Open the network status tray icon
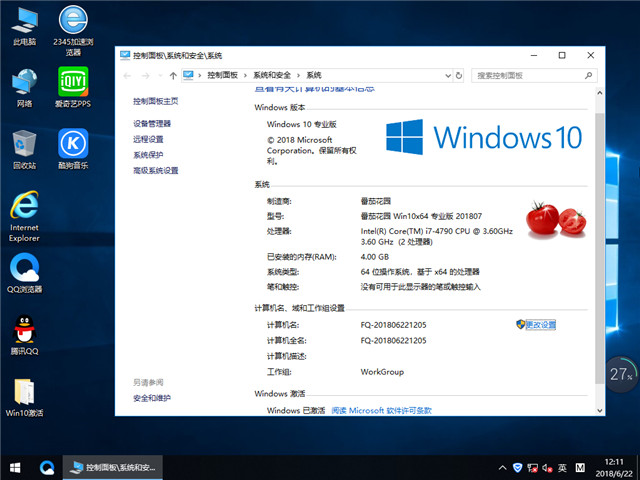Image resolution: width=640 pixels, height=480 pixels. pos(532,468)
